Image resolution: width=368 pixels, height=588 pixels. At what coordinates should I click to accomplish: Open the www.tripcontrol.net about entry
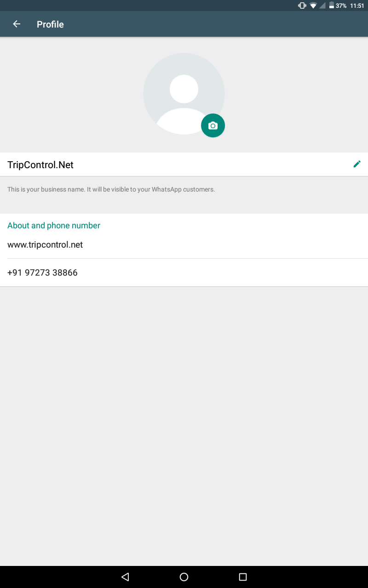coord(184,245)
